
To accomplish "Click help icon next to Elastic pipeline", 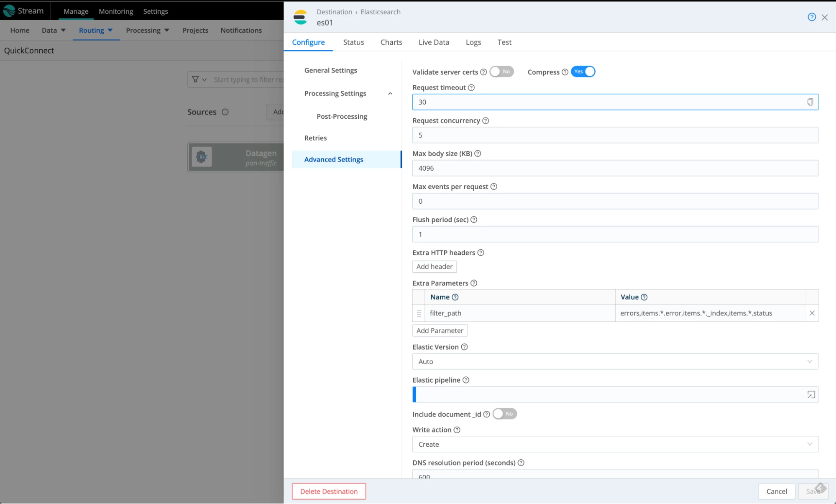I will pyautogui.click(x=466, y=380).
